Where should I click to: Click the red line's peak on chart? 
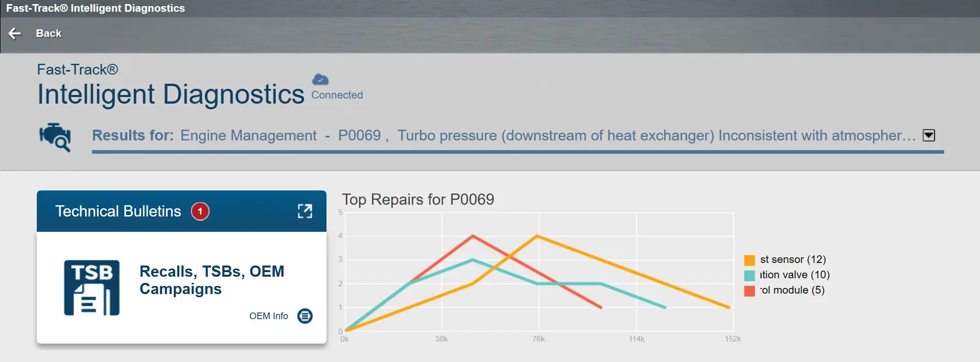(473, 236)
